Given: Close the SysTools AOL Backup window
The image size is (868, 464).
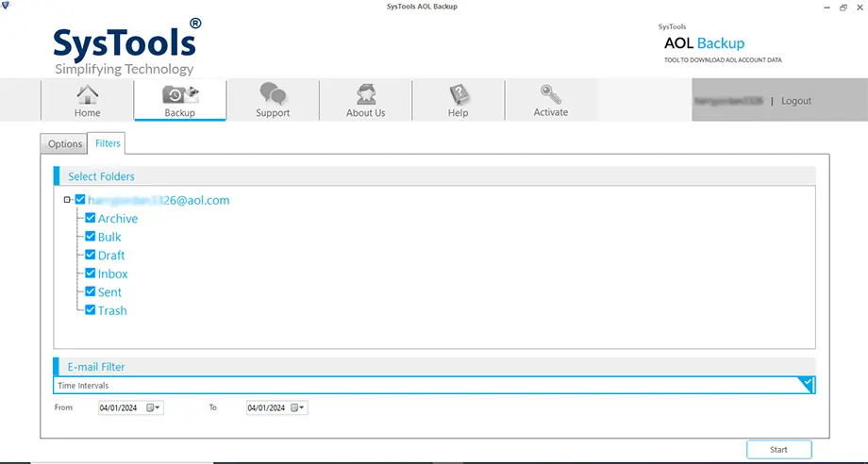Looking at the screenshot, I should [860, 8].
